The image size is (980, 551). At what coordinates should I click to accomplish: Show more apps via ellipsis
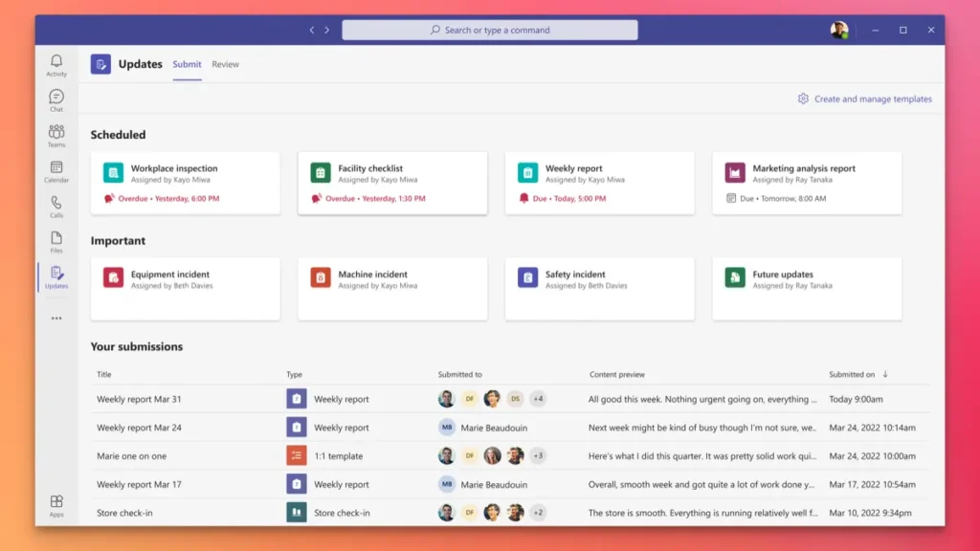(56, 319)
